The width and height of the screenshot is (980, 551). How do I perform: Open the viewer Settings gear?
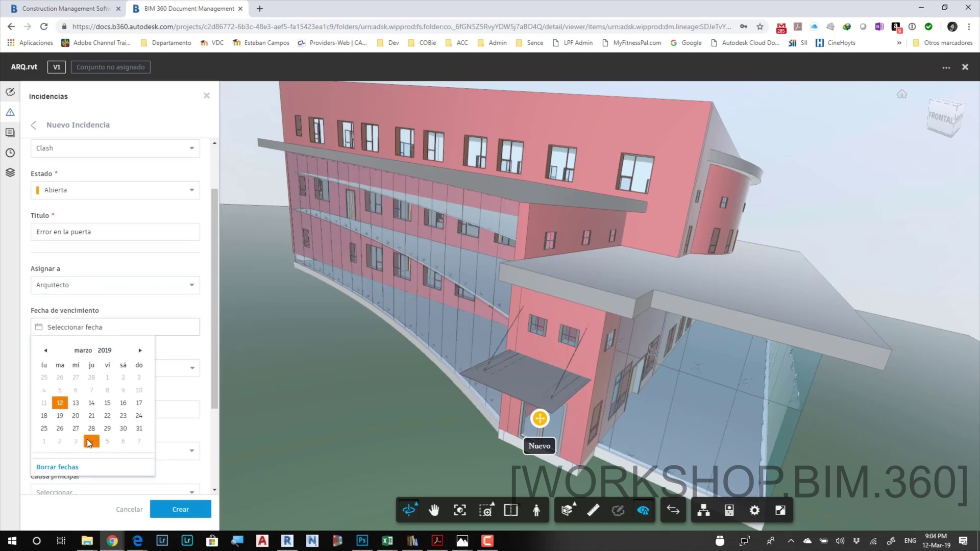[754, 510]
